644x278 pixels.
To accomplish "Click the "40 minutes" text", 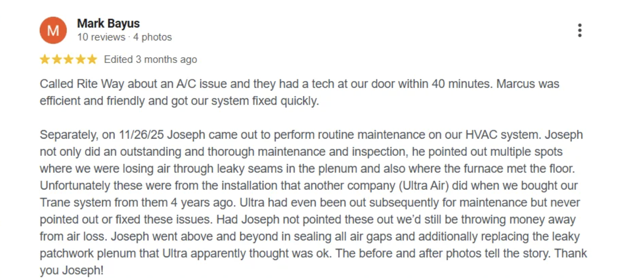I will 461,84.
